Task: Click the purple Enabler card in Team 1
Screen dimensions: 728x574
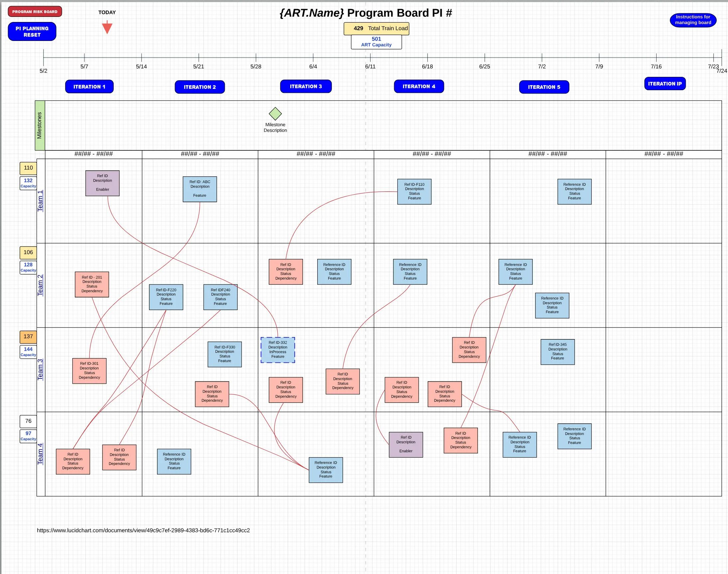Action: (102, 183)
